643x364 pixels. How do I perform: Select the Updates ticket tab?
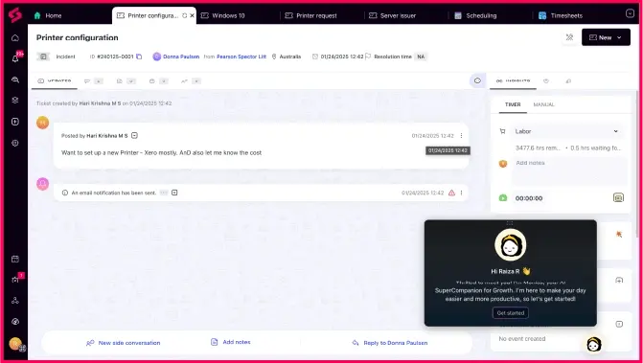tap(55, 81)
